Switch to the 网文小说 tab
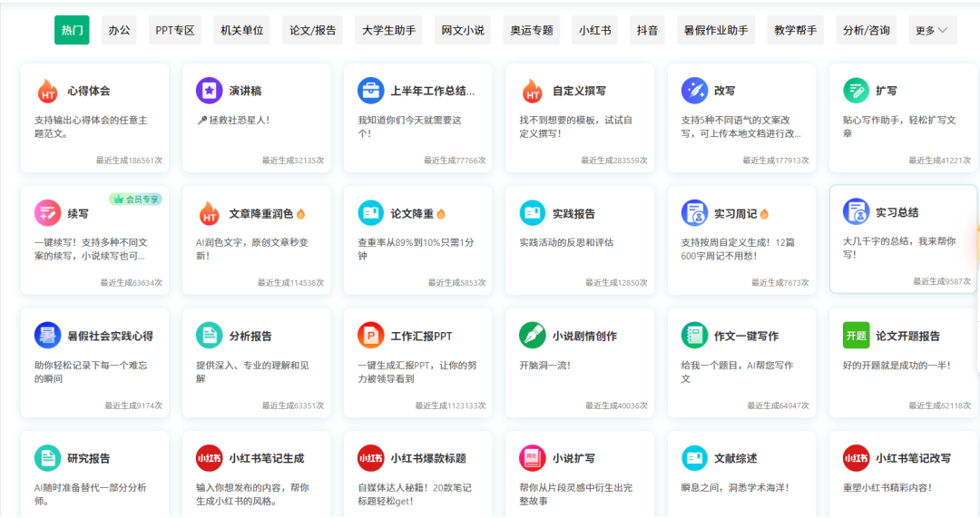 (463, 30)
